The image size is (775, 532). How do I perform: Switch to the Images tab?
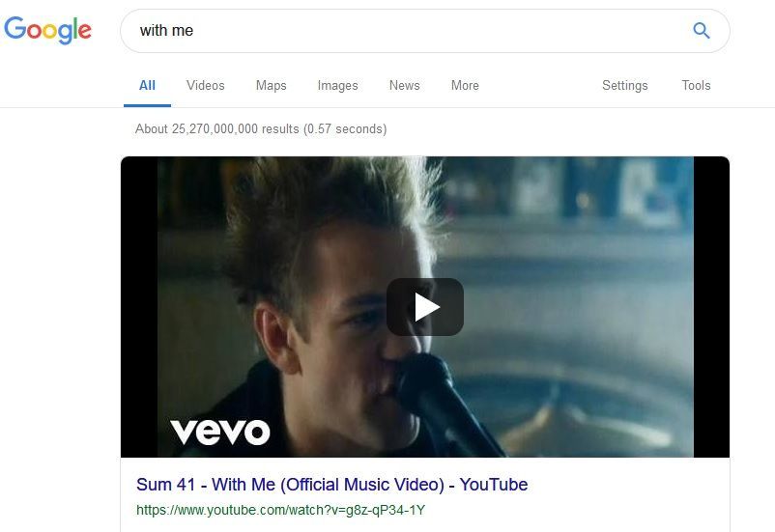(x=337, y=86)
